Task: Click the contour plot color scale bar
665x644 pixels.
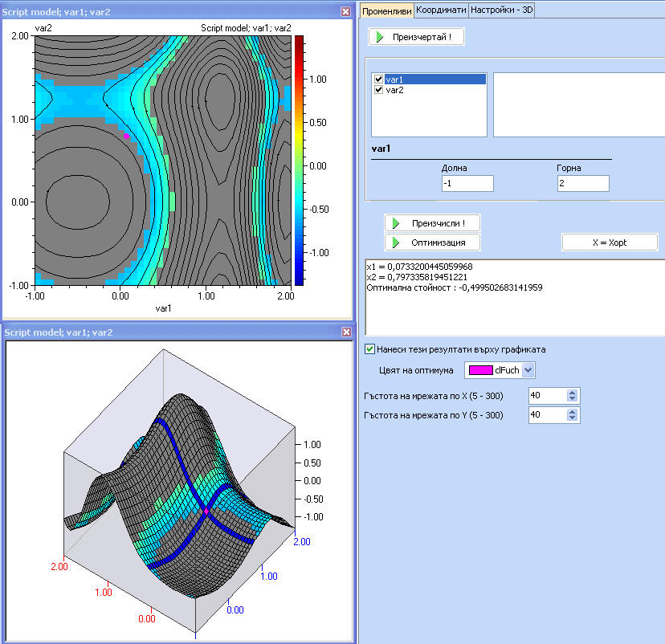Action: pyautogui.click(x=299, y=161)
